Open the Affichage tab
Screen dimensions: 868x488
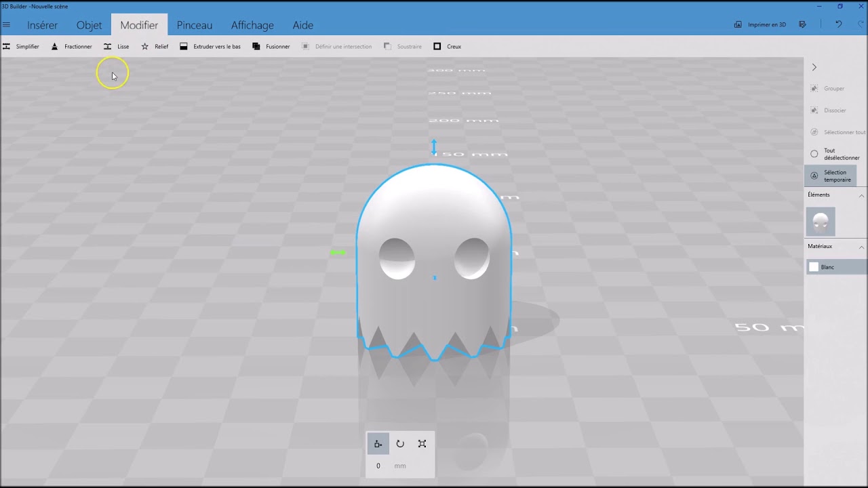tap(252, 25)
